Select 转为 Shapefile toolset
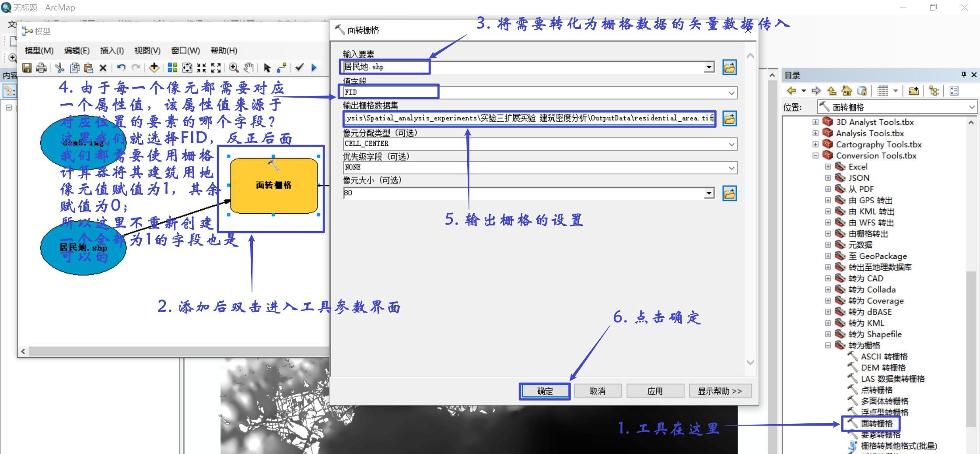Viewport: 980px width, 454px height. (875, 334)
